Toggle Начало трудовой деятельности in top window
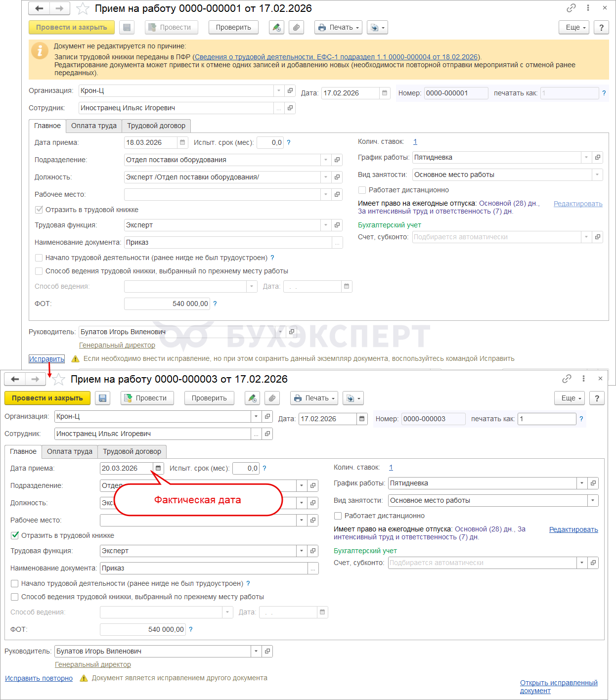The image size is (616, 700). pos(39,258)
